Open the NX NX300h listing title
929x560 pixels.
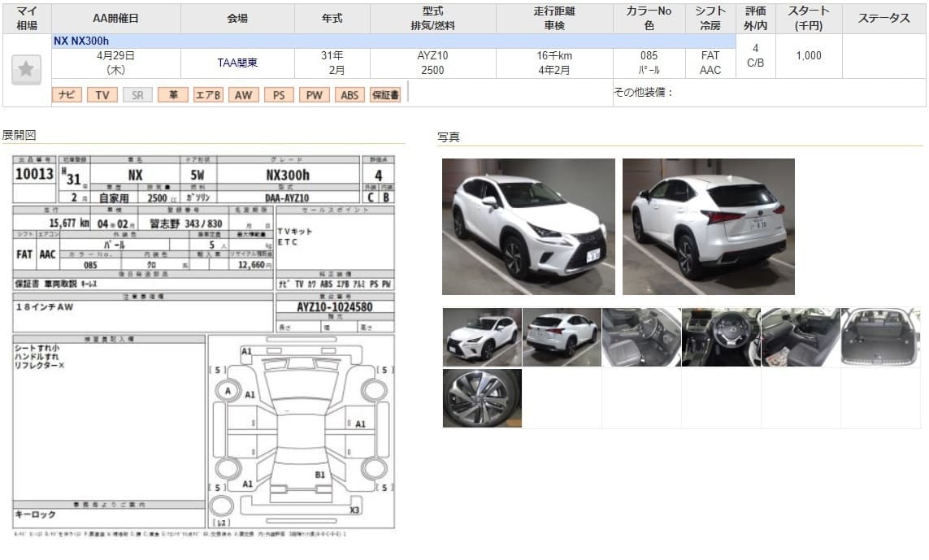coord(80,41)
